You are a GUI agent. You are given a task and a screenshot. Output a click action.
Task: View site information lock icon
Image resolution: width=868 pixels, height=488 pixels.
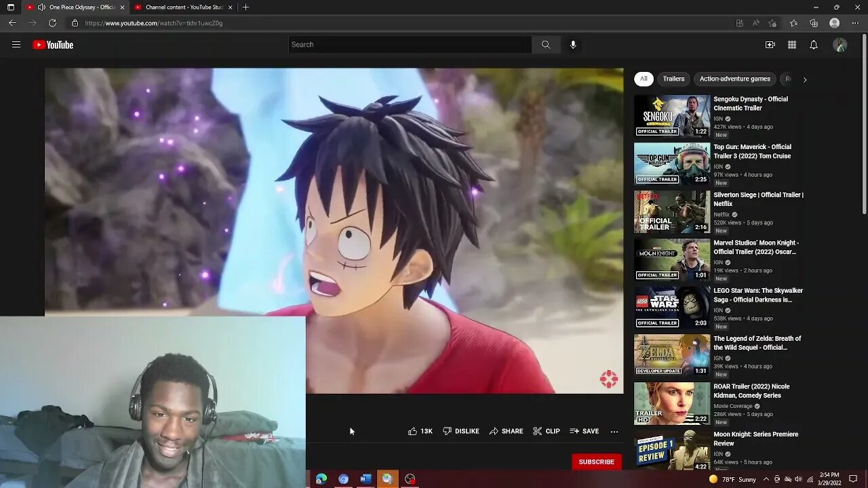[75, 23]
